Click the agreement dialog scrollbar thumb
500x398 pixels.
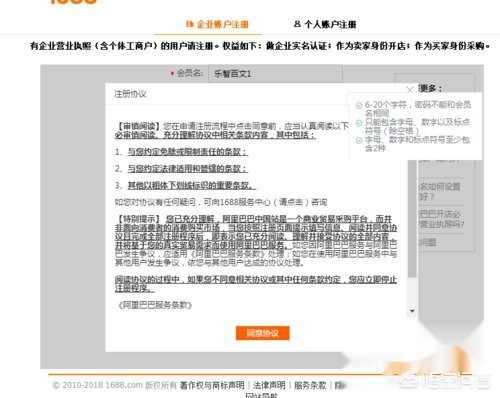click(412, 218)
